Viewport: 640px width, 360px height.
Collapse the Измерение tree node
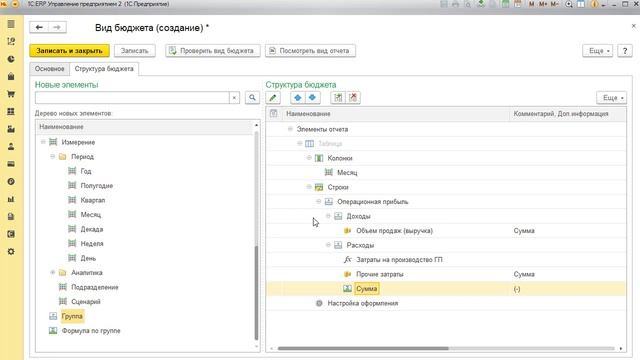(x=43, y=142)
